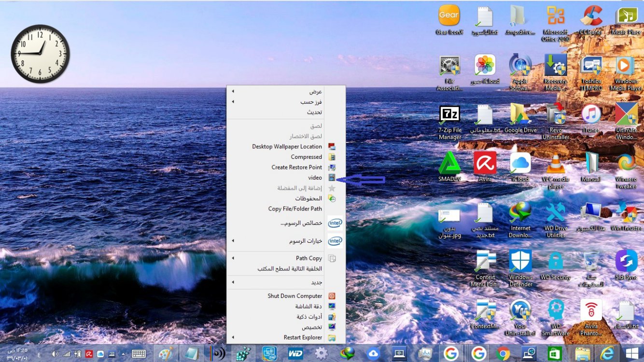Open the Avira desktop icon
This screenshot has height=362, width=644.
[x=485, y=167]
